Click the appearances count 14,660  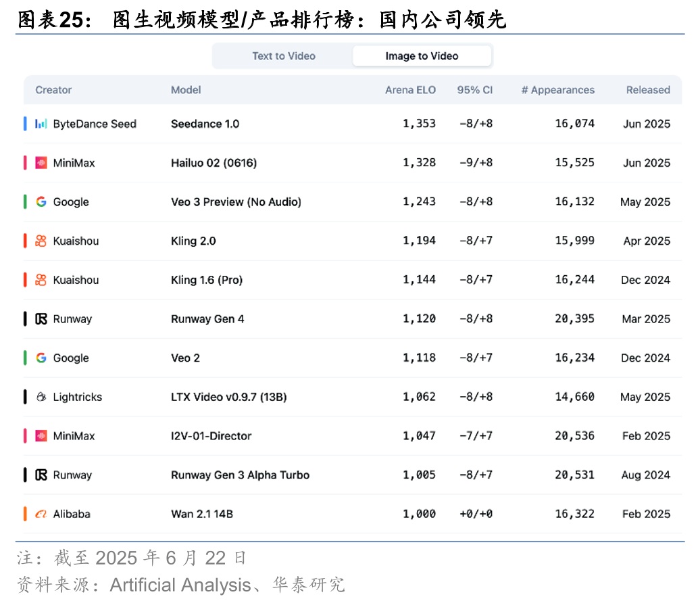(x=574, y=397)
